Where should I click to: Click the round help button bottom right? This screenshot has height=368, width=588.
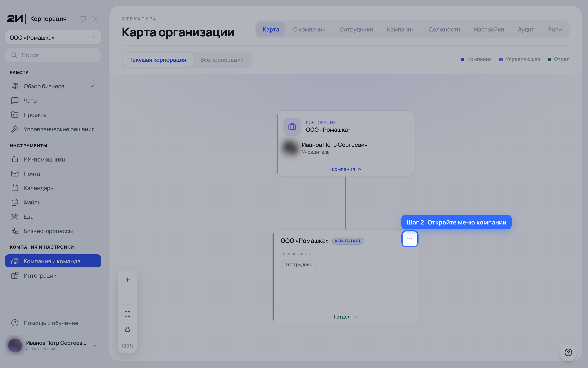[568, 352]
